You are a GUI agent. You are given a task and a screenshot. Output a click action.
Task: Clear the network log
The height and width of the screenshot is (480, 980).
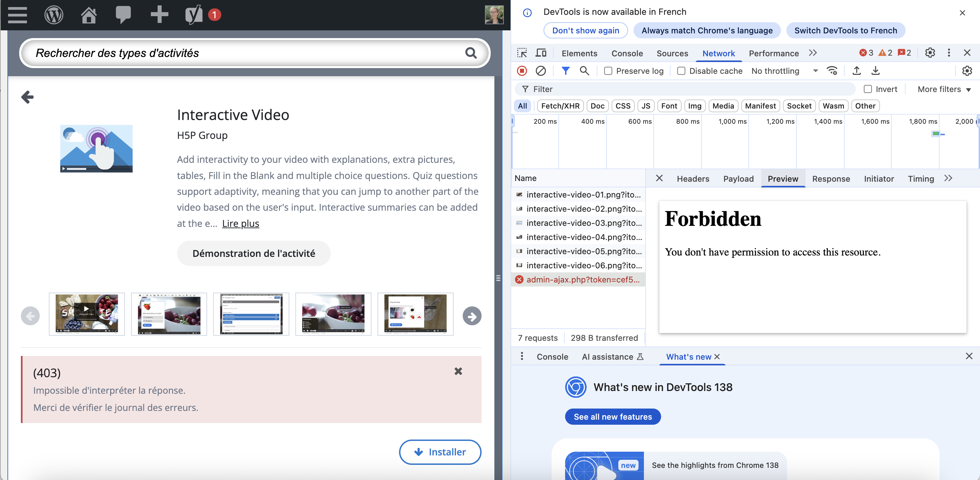tap(541, 71)
